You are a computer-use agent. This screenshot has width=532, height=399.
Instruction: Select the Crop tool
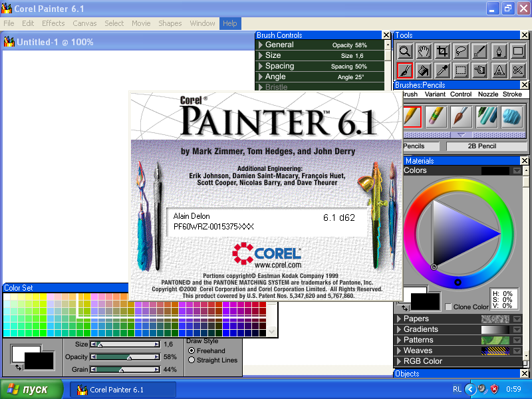tap(442, 52)
